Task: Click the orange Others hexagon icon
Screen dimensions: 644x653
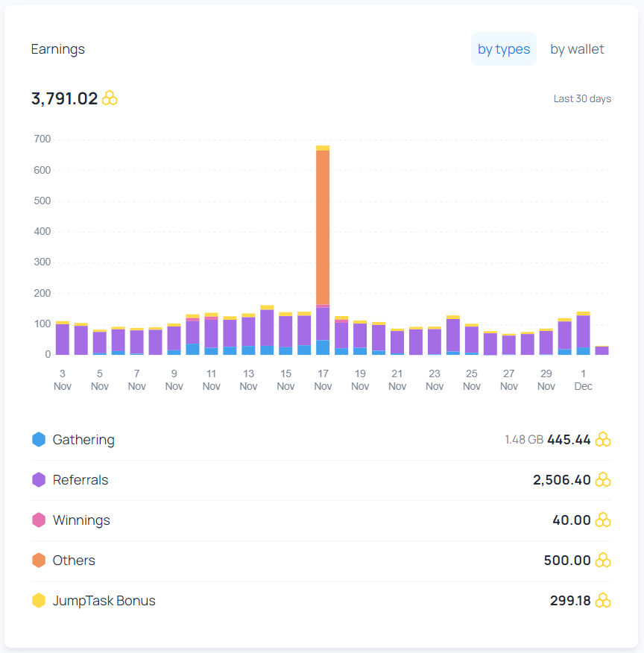Action: point(39,560)
